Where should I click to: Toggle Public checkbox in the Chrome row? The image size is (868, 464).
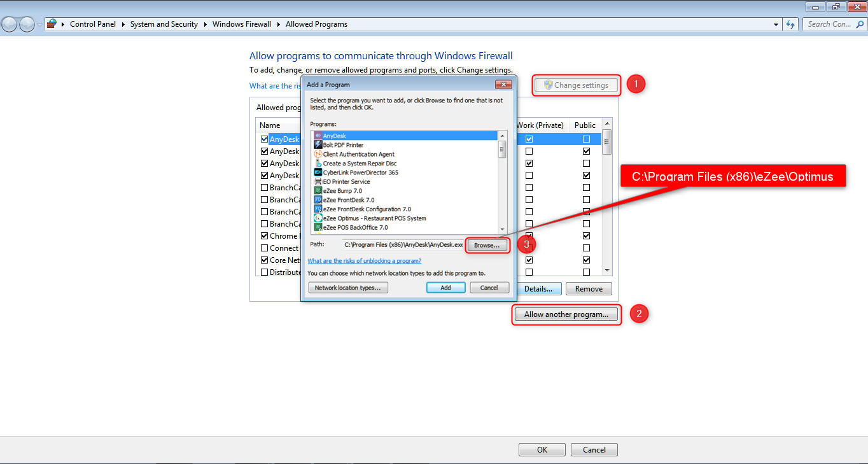(x=586, y=236)
